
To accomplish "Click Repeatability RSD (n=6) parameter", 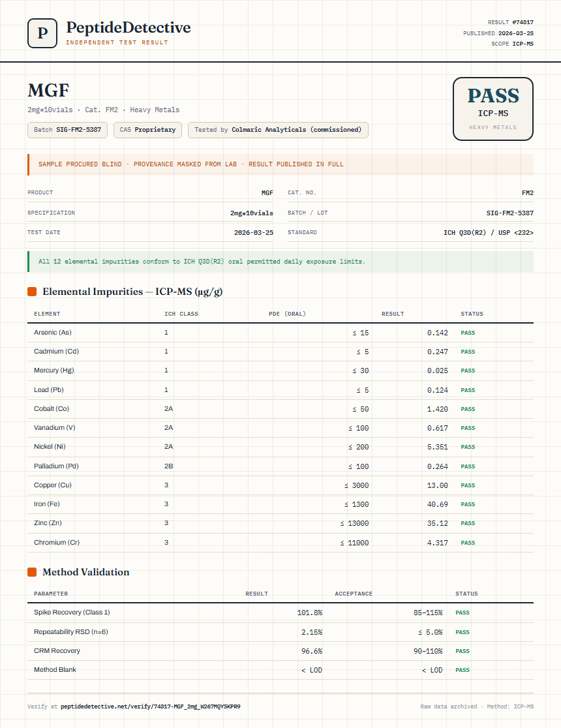I will click(71, 632).
